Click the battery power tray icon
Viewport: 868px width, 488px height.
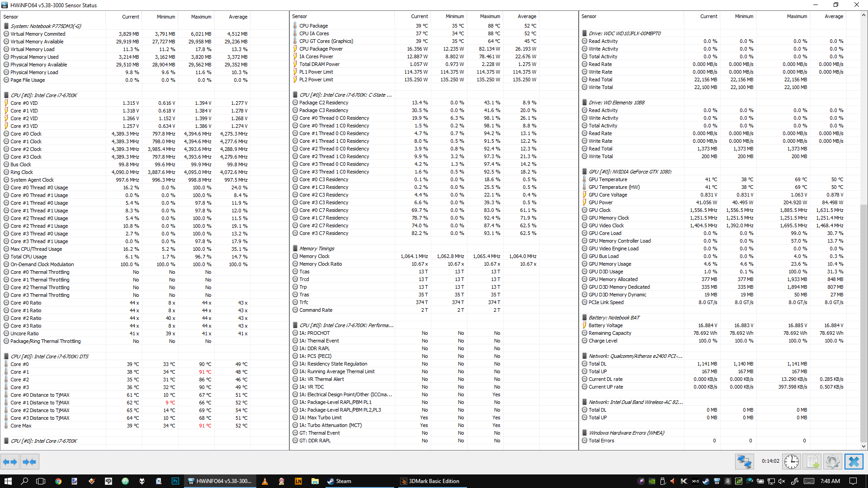(760, 481)
